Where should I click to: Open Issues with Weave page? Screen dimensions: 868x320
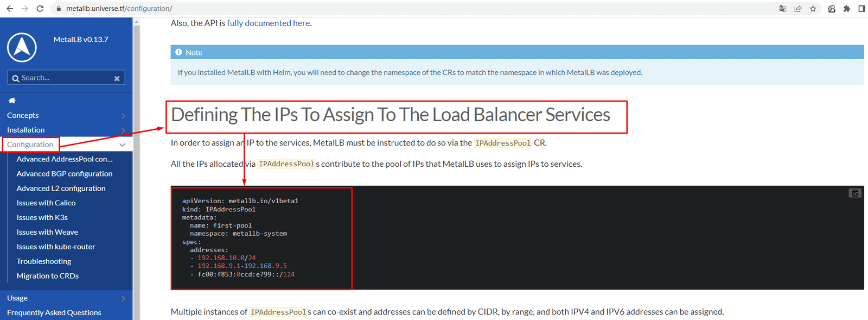click(47, 233)
